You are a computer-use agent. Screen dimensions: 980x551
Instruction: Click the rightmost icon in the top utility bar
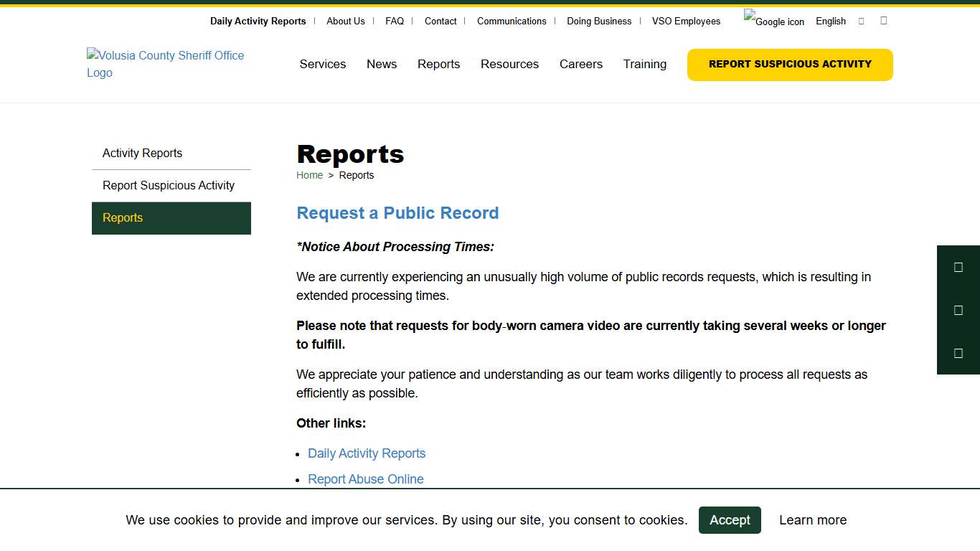click(883, 21)
